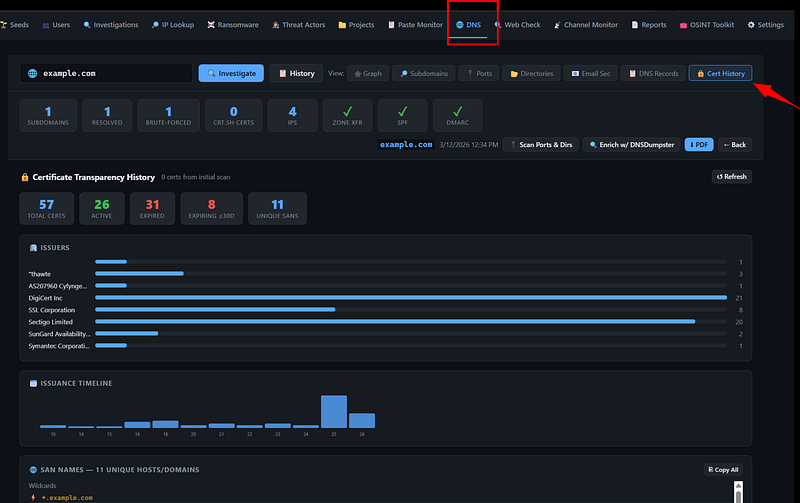Switch view to Ports
This screenshot has width=800, height=503.
479,73
